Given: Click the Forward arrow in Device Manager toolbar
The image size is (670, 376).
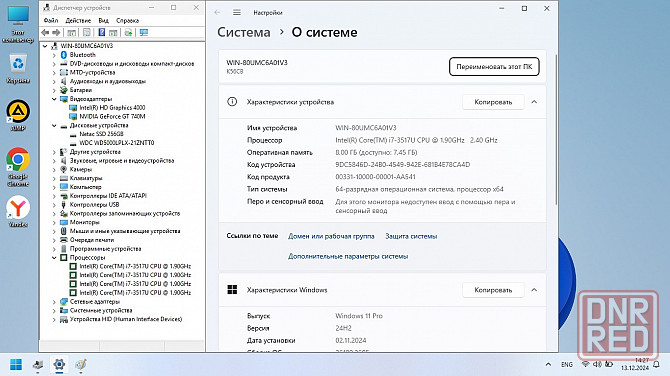Looking at the screenshot, I should click(x=56, y=32).
